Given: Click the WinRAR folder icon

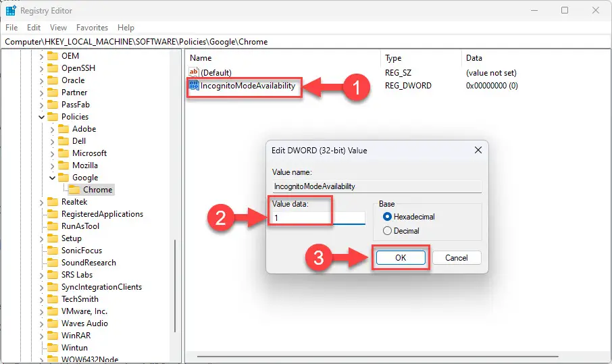Looking at the screenshot, I should pos(52,335).
